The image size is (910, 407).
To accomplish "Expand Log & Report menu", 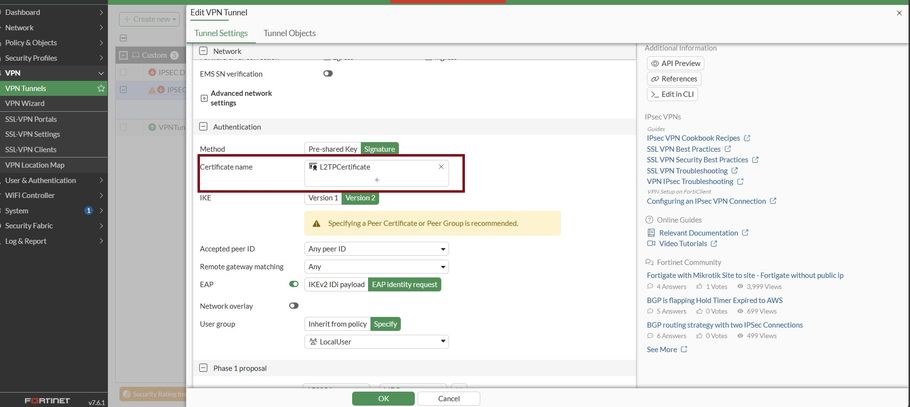I will tap(53, 241).
